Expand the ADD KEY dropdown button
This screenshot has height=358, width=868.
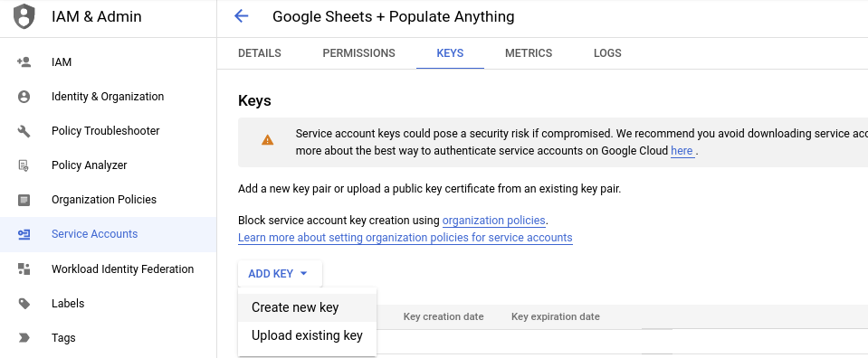click(280, 274)
